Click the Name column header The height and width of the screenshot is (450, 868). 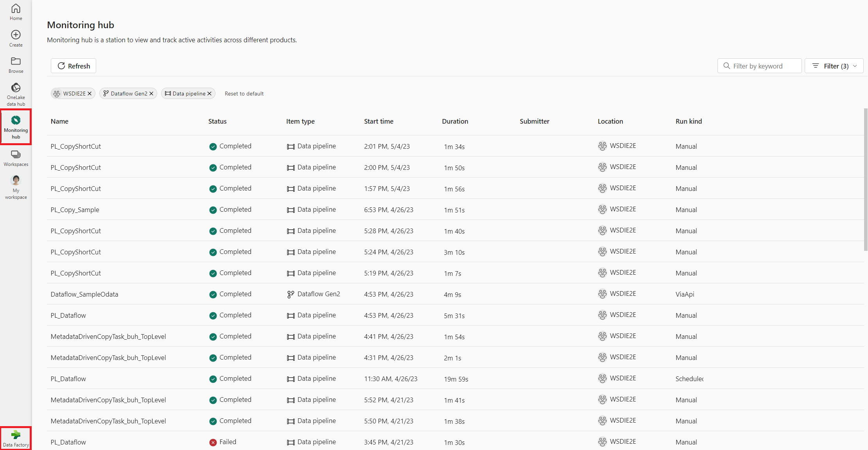(59, 121)
